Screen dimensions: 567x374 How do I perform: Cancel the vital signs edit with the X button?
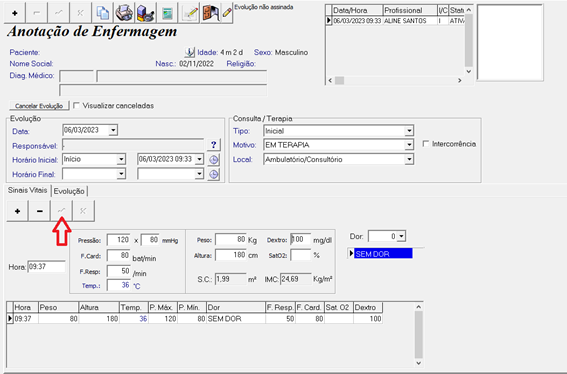coord(83,211)
